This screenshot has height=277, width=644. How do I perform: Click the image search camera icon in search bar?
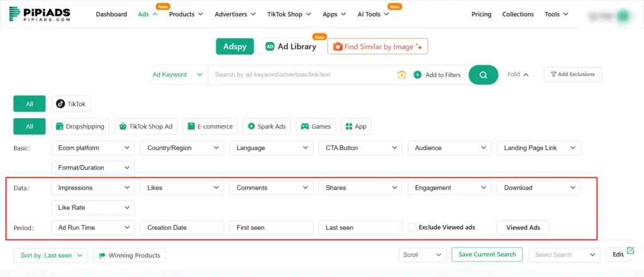point(402,75)
